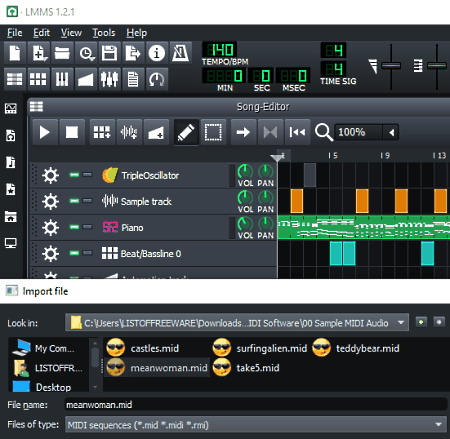Open Sample track gear menu
450x439 pixels.
(x=50, y=201)
